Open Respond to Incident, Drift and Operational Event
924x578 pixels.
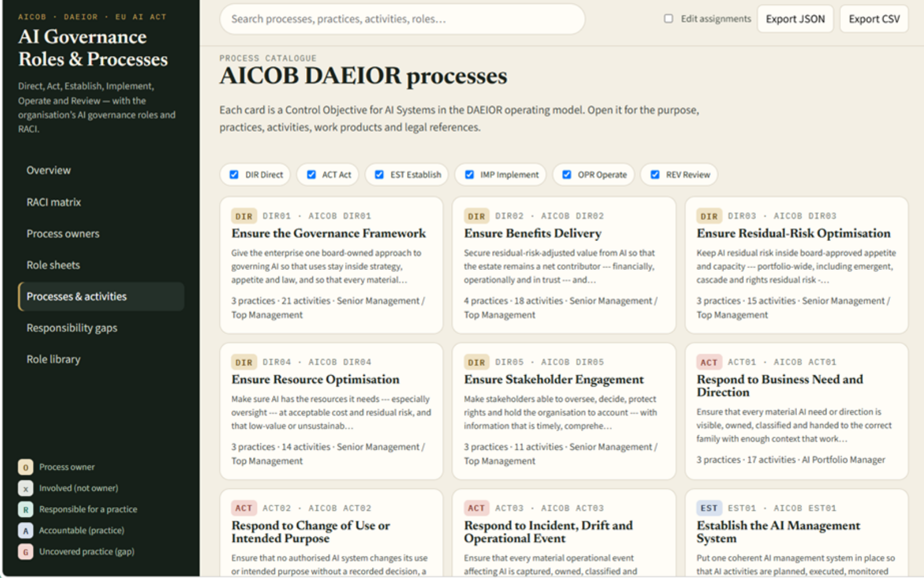pos(548,532)
